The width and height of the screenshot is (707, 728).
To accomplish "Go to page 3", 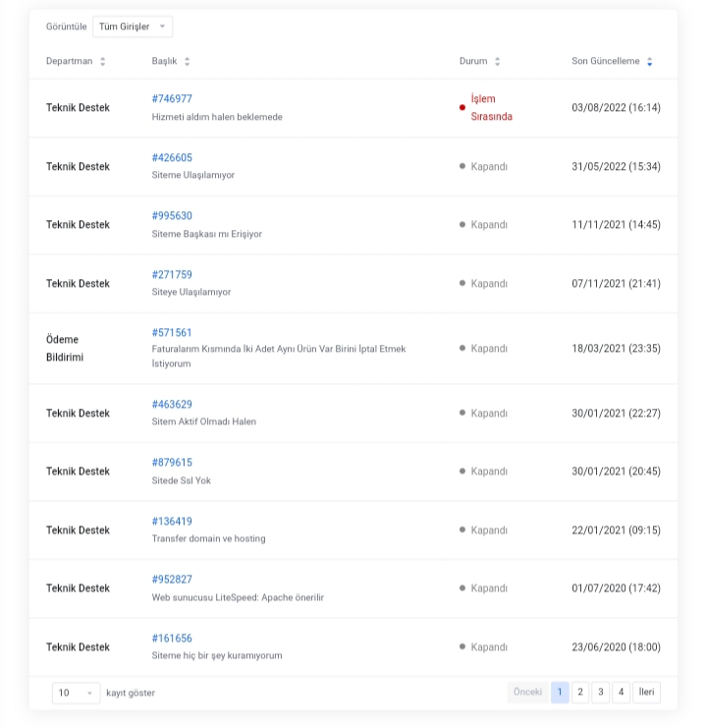I will (x=600, y=693).
